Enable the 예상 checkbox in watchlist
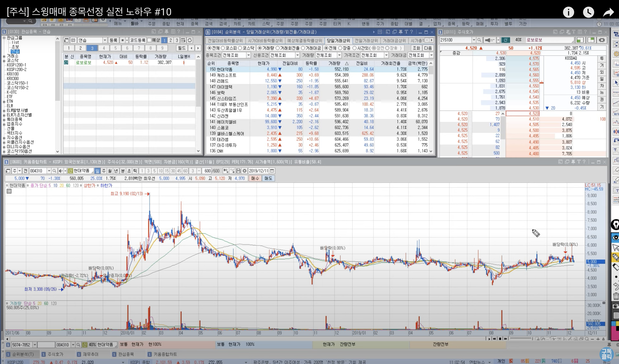The width and height of the screenshot is (619, 364). pyautogui.click(x=149, y=40)
